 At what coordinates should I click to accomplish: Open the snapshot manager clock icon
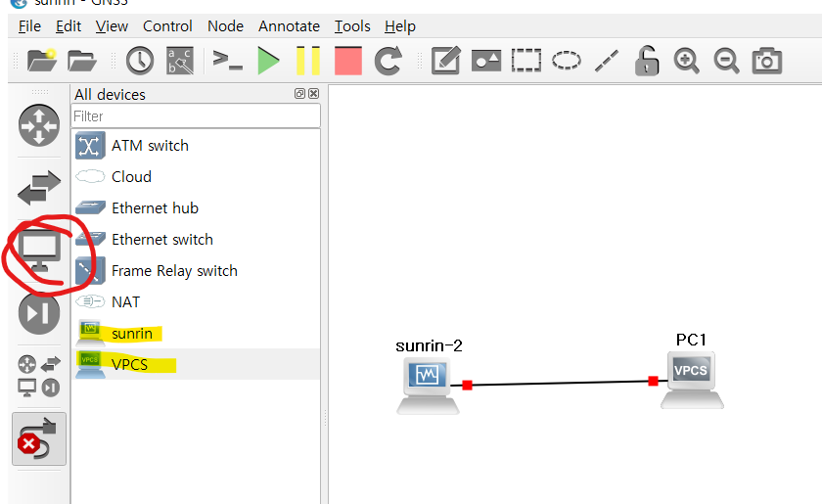click(x=140, y=61)
